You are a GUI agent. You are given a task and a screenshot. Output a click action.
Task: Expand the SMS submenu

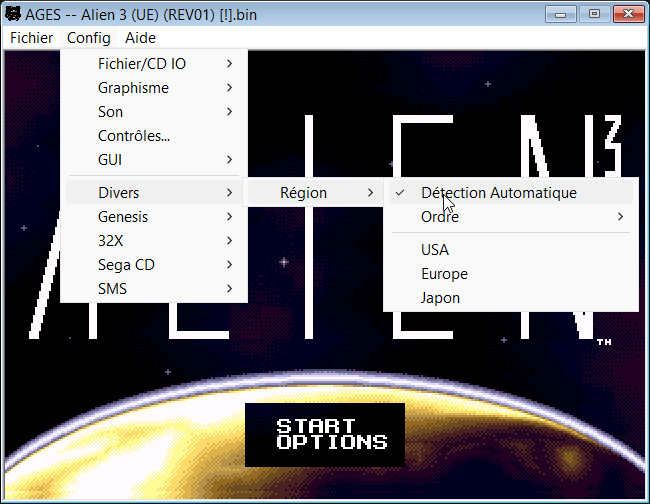154,289
